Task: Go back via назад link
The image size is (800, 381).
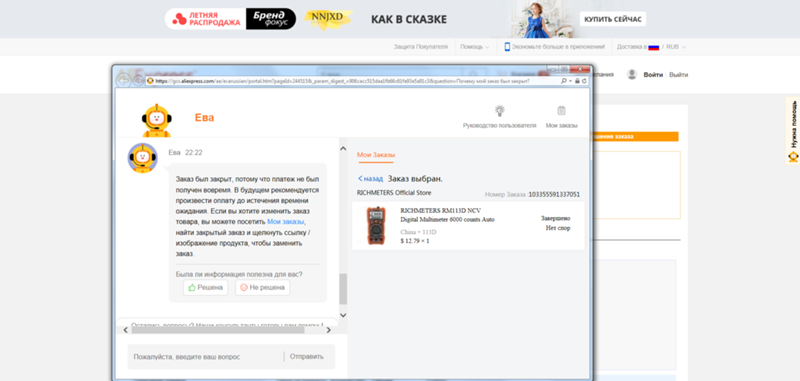Action: [x=370, y=179]
